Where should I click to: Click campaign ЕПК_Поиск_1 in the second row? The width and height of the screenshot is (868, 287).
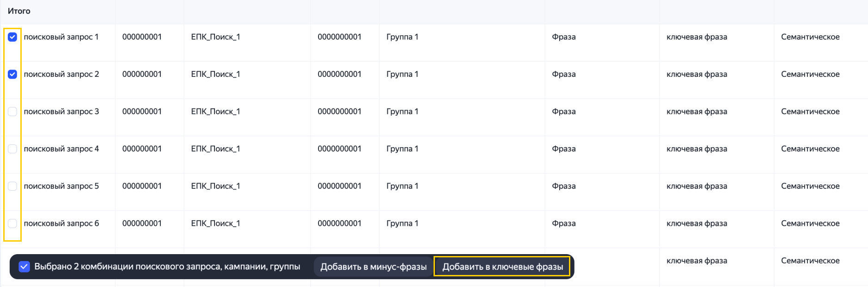tap(215, 74)
